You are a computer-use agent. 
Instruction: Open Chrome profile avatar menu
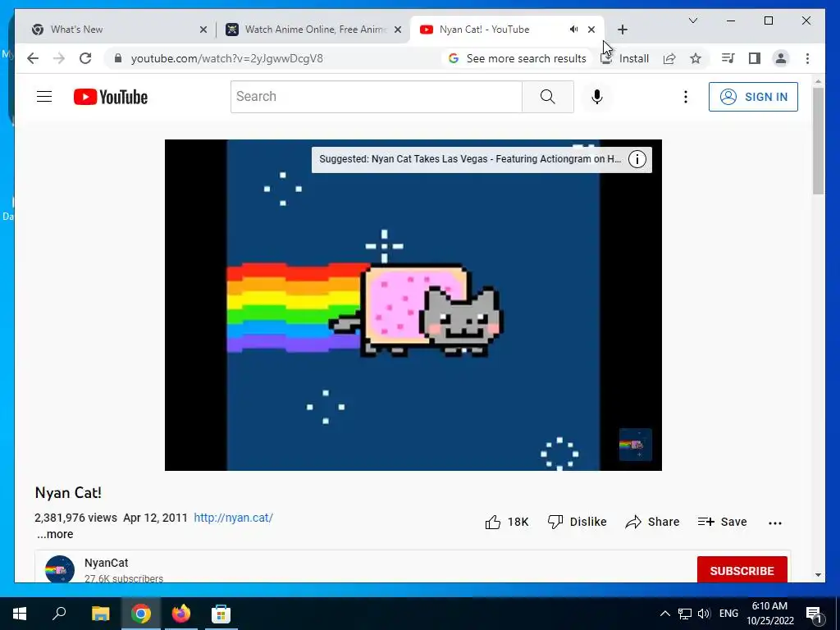[x=781, y=58]
